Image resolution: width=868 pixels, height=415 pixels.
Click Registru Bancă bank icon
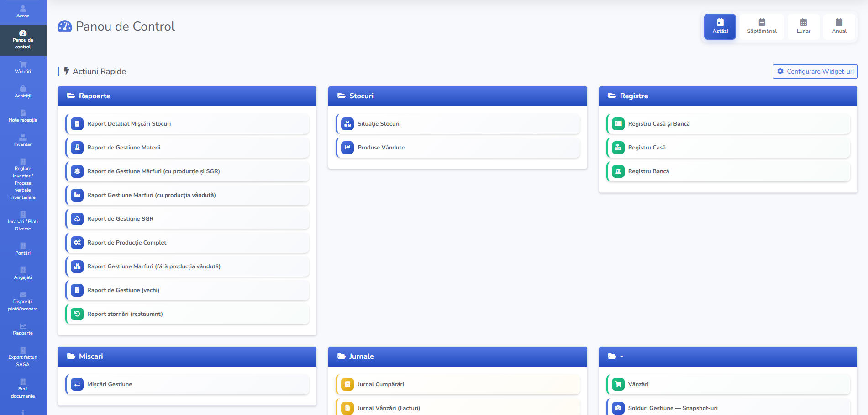point(618,171)
